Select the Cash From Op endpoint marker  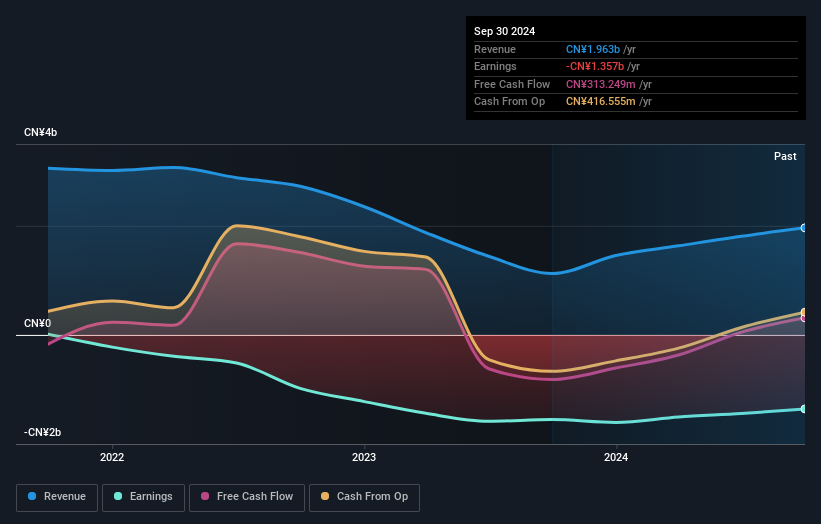pyautogui.click(x=804, y=313)
